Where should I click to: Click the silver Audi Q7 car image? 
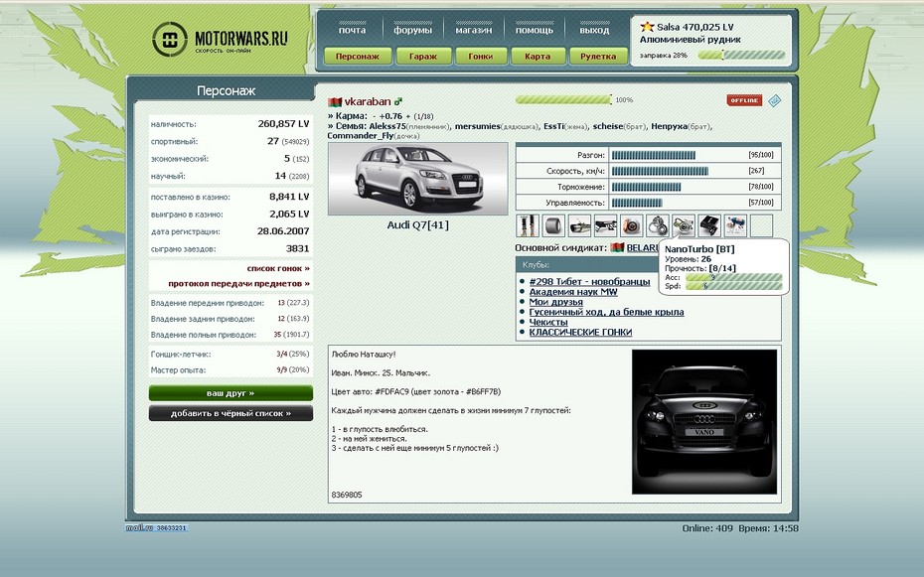click(418, 179)
